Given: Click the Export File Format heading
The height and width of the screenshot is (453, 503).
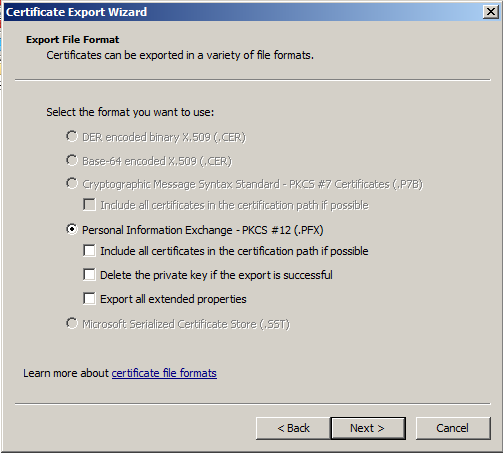Looking at the screenshot, I should click(x=72, y=39).
